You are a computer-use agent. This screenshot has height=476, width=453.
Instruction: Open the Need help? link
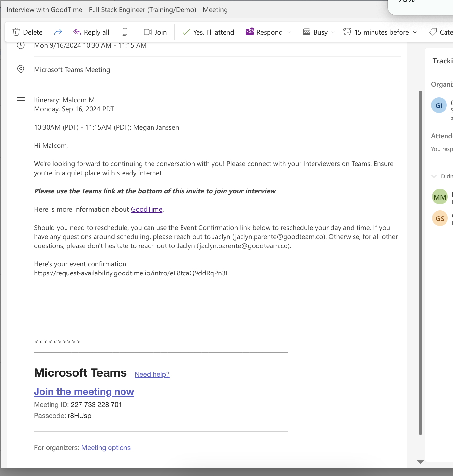[152, 374]
